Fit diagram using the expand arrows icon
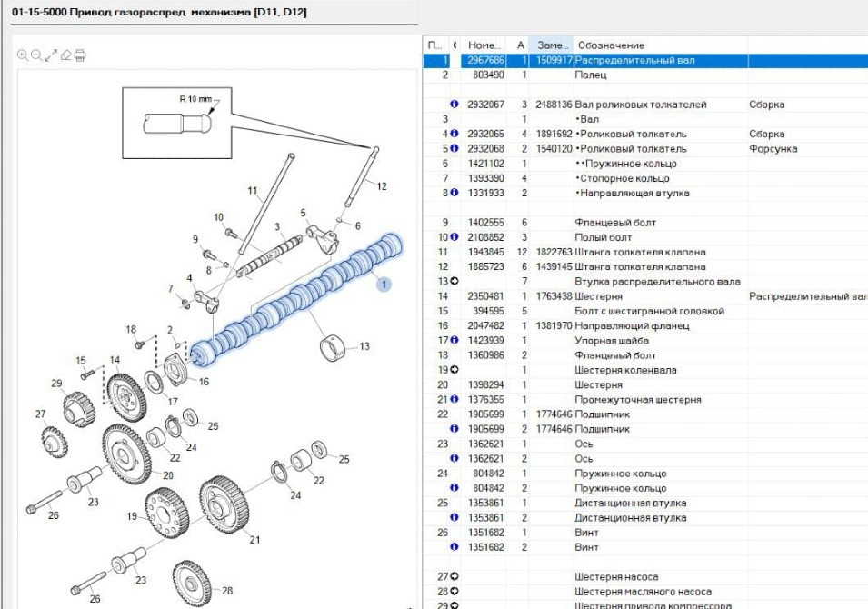868x609 pixels. click(51, 55)
